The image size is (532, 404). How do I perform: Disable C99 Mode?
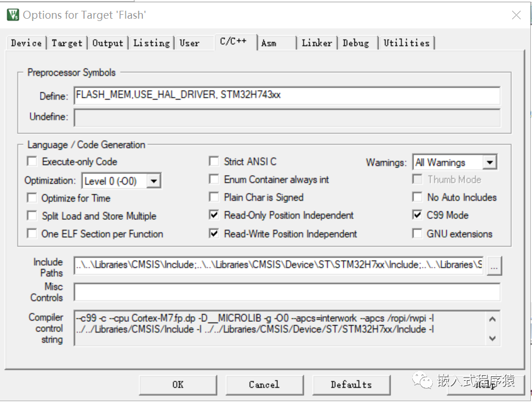point(417,215)
